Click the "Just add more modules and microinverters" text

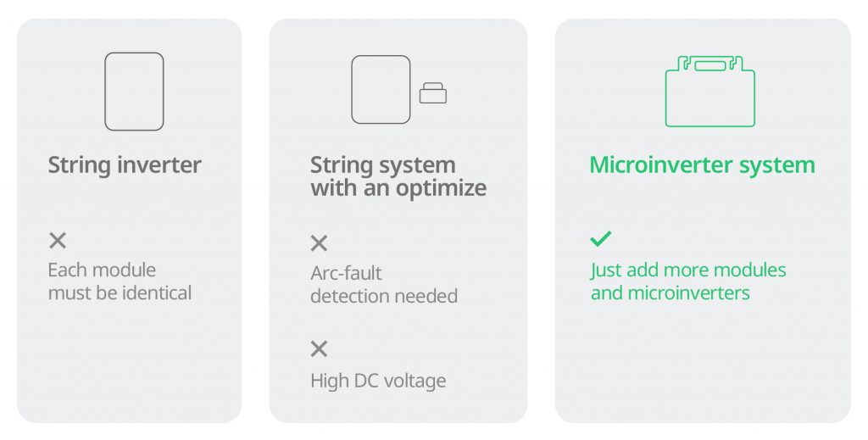point(688,282)
